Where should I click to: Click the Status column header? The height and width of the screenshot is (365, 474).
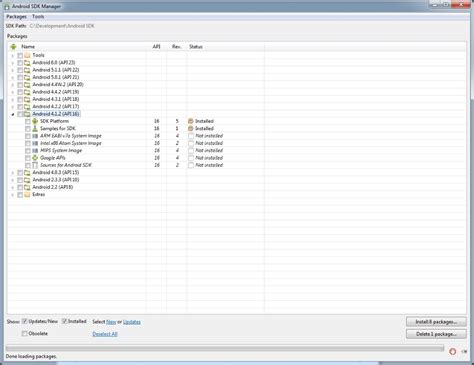pyautogui.click(x=196, y=47)
